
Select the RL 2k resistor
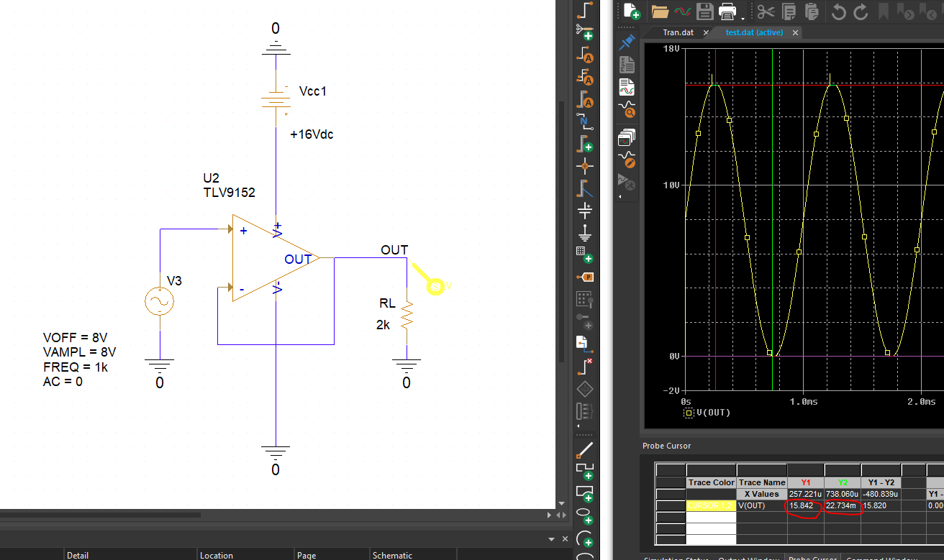pos(407,315)
